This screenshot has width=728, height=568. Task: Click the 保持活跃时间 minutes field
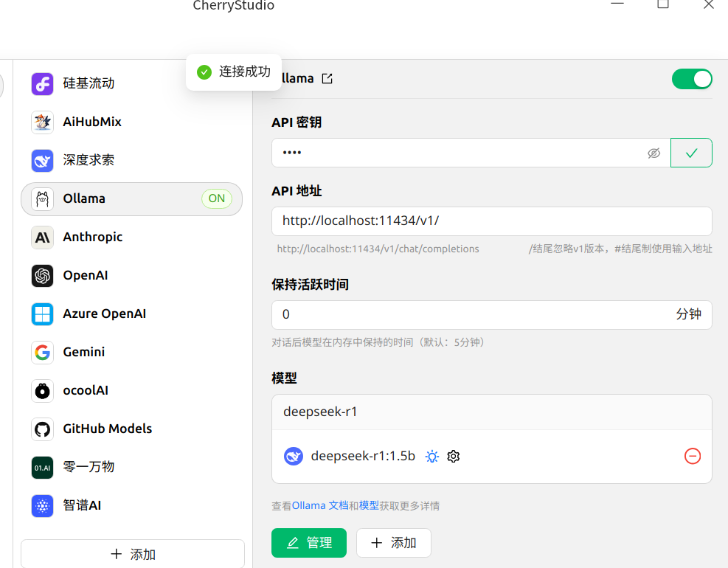[x=492, y=315]
